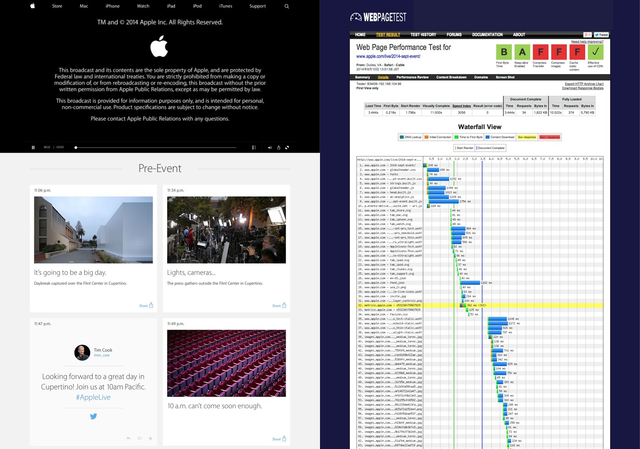Mute the video with the volume icon

pos(270,147)
